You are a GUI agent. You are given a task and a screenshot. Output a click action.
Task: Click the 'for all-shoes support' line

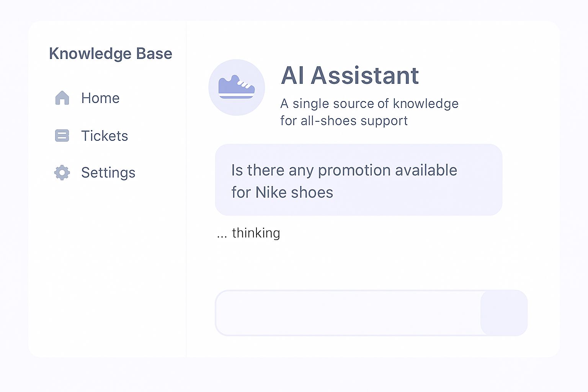point(344,121)
